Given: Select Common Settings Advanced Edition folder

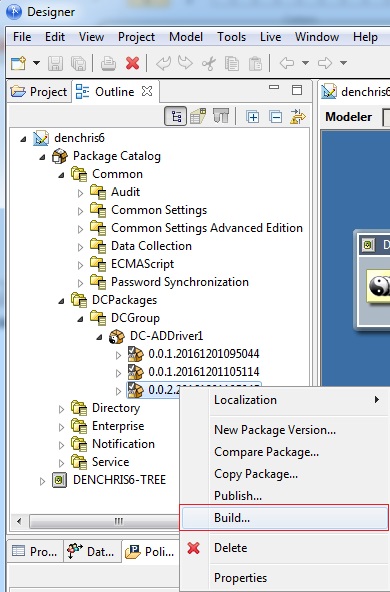Looking at the screenshot, I should point(207,228).
